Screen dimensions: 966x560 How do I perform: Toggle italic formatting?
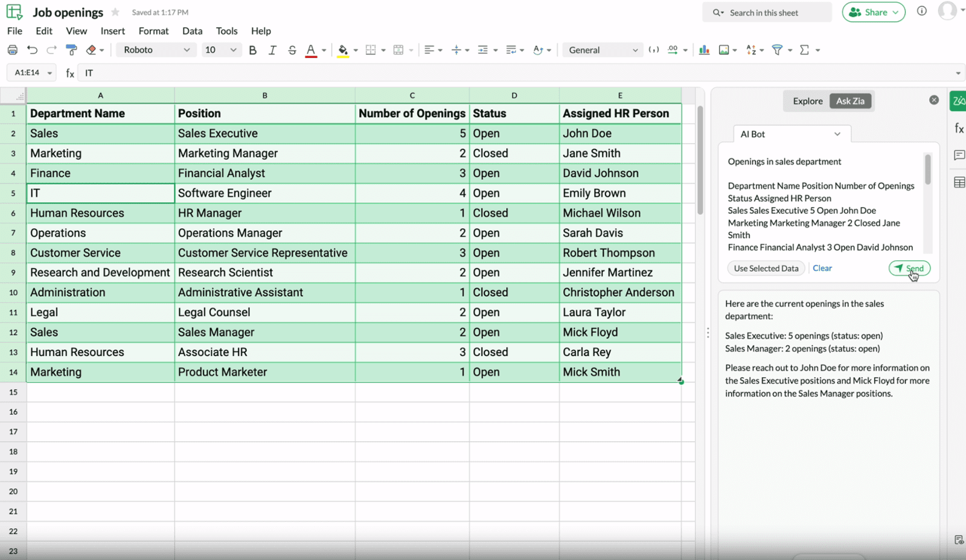click(272, 50)
